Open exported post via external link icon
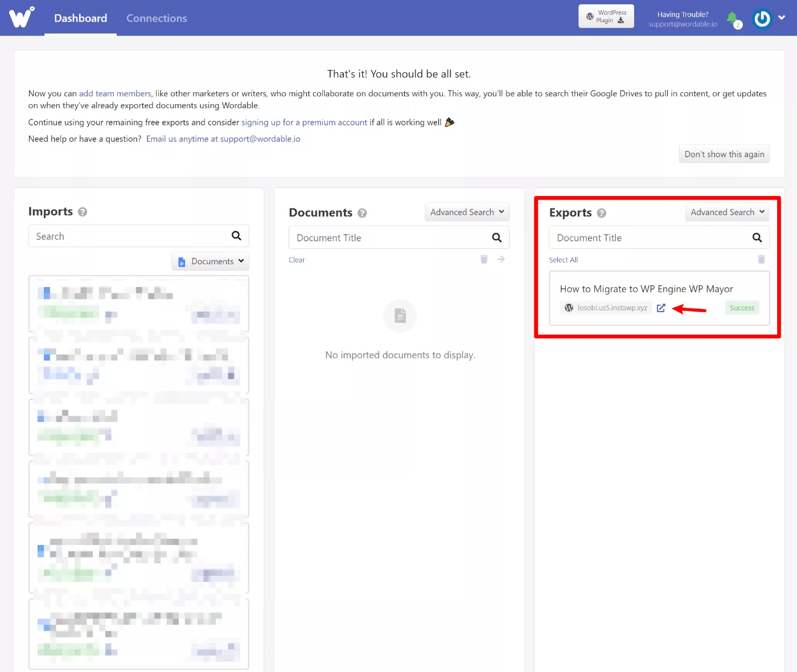797x672 pixels. point(661,308)
